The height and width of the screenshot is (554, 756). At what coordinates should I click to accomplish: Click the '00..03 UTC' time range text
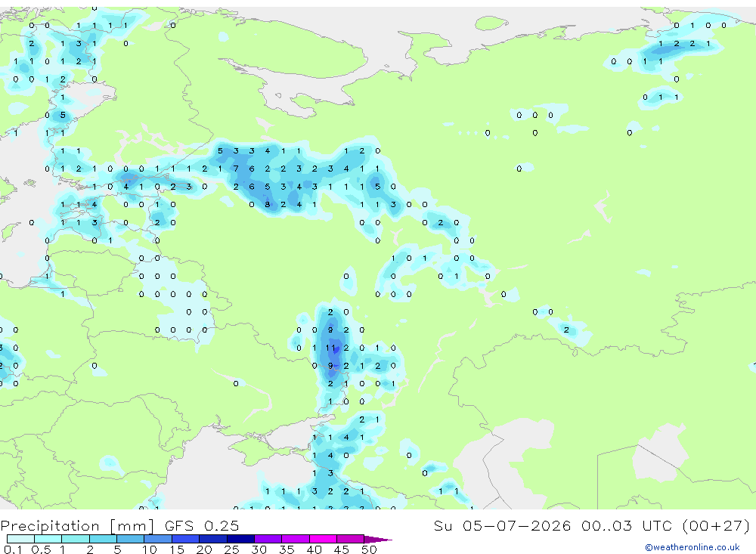pos(627,525)
